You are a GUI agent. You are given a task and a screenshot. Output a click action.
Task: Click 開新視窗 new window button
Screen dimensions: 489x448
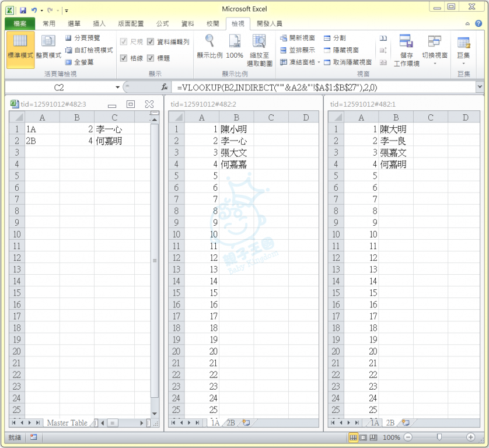pos(298,38)
